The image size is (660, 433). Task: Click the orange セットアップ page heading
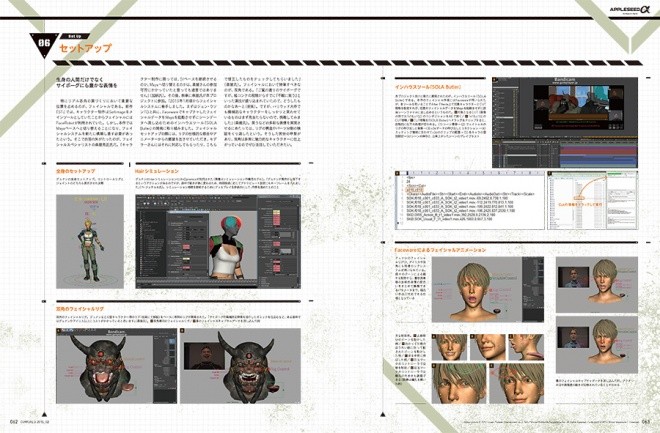(x=85, y=48)
